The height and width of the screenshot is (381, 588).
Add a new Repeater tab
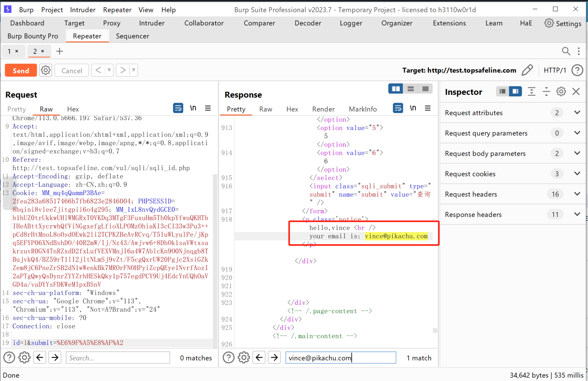tap(59, 51)
